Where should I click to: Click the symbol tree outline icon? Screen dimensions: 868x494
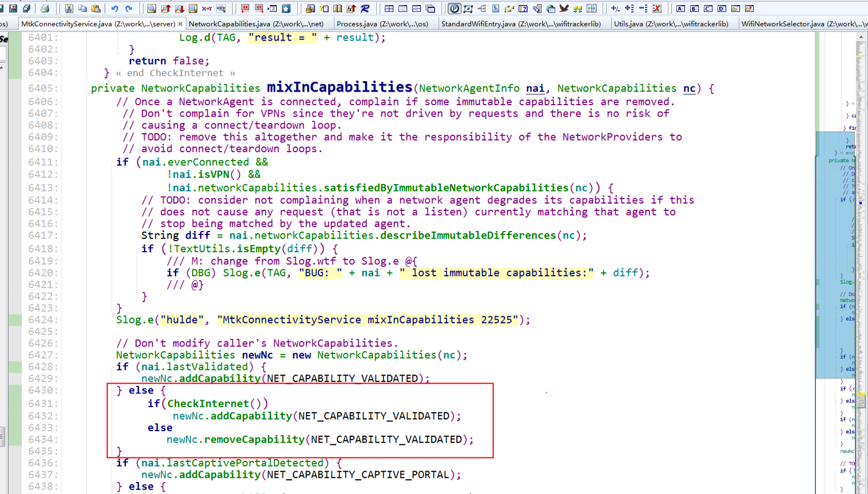point(481,9)
